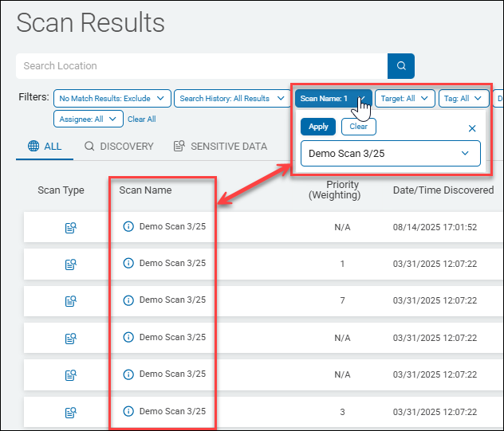The width and height of the screenshot is (504, 431).
Task: Open the Search History: All Results filter
Action: tap(232, 98)
